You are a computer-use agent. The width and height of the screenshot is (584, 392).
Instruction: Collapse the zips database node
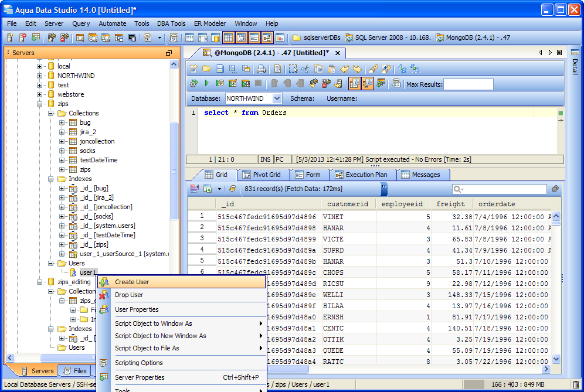click(39, 104)
